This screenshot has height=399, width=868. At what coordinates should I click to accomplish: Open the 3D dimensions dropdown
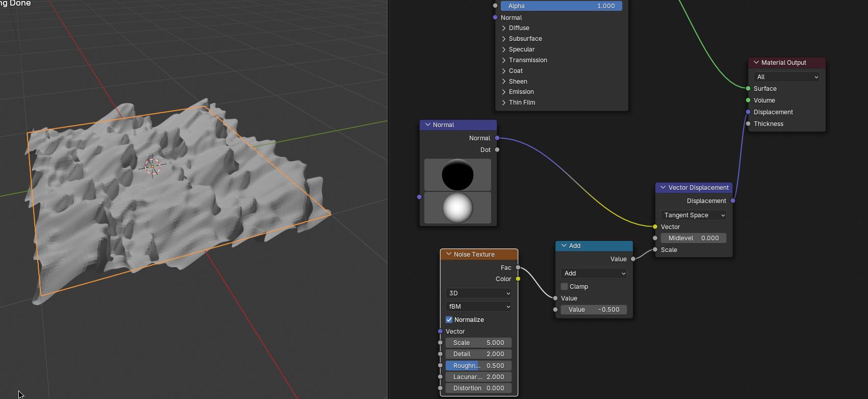(478, 293)
